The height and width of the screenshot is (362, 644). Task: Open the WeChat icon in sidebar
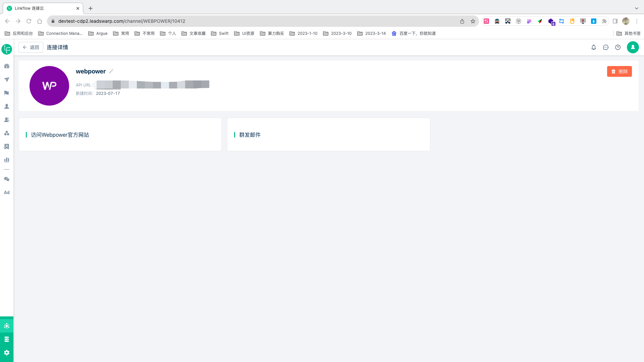pyautogui.click(x=7, y=179)
